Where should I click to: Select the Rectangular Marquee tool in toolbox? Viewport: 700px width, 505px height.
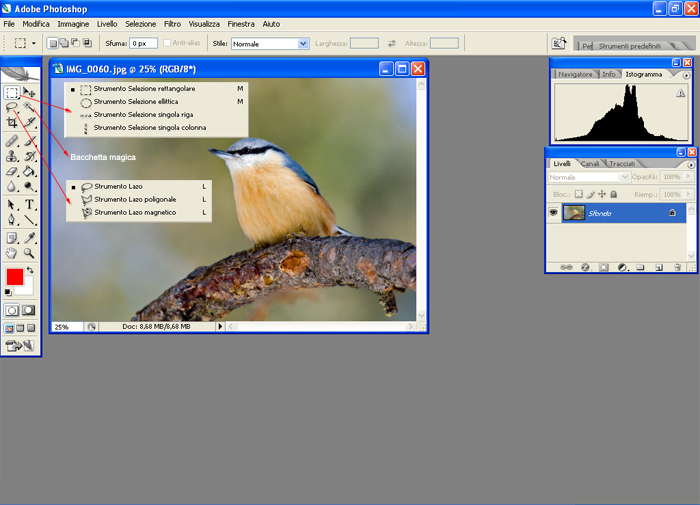pyautogui.click(x=12, y=93)
